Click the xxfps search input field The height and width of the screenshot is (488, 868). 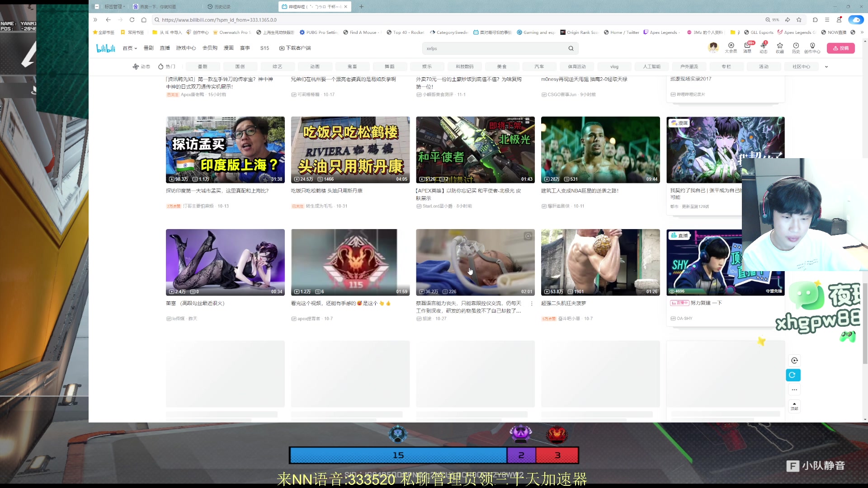coord(493,48)
